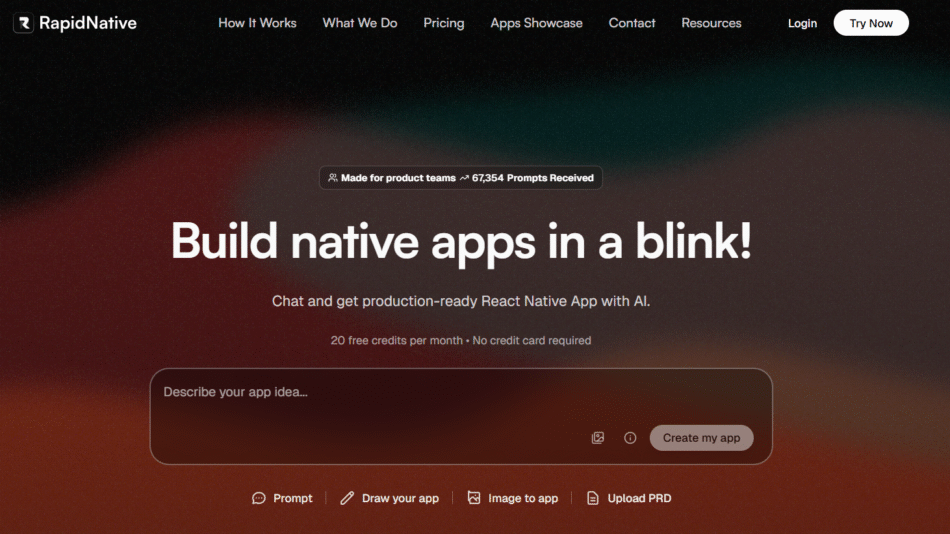Go to the What We Do section

coord(359,23)
